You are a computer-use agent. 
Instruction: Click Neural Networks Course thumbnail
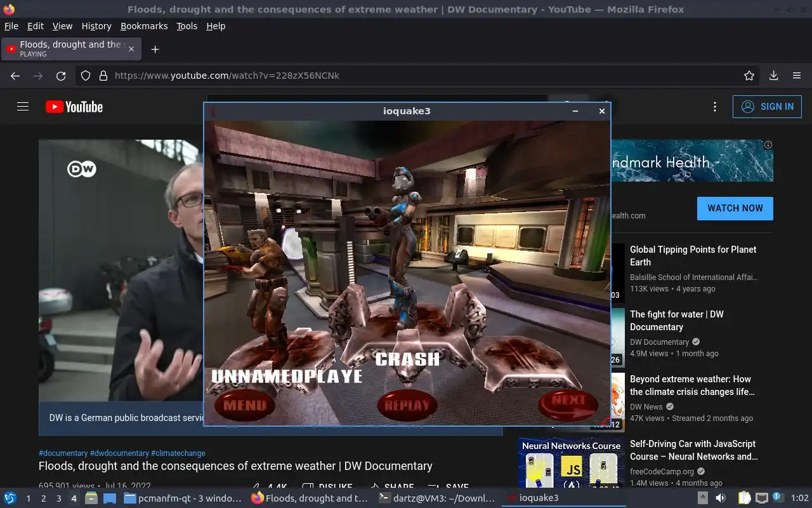571,463
